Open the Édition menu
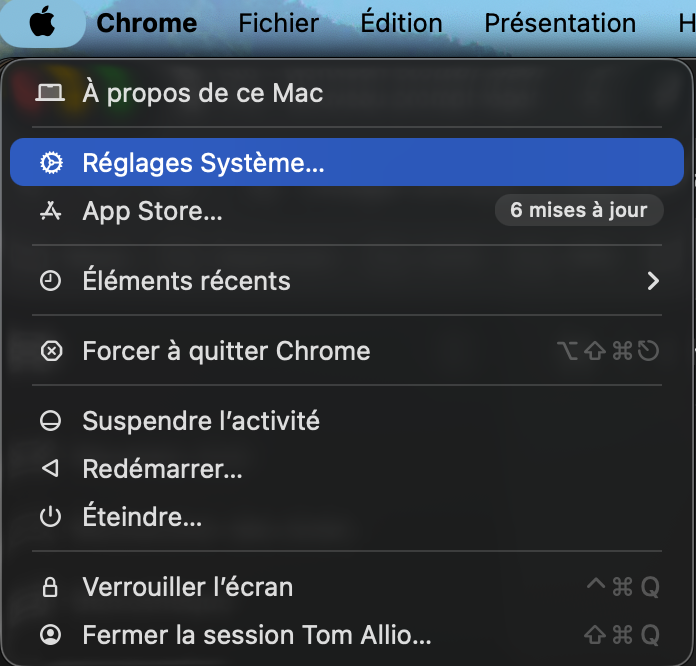 401,23
